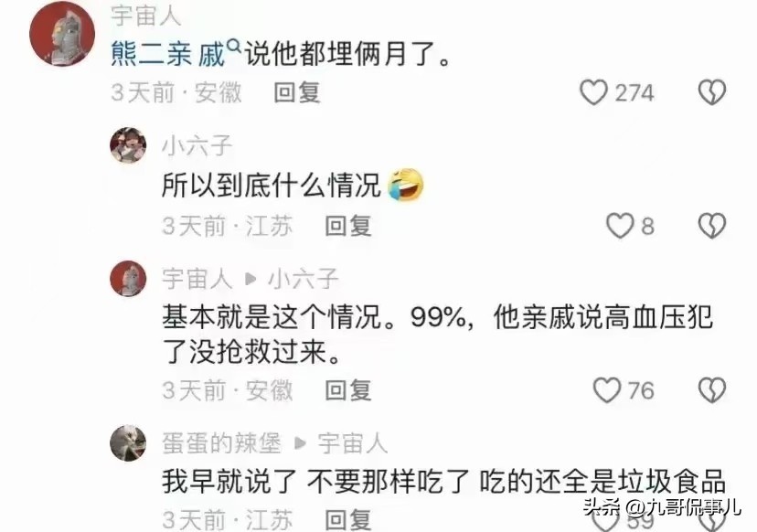Image resolution: width=757 pixels, height=532 pixels.
Task: Open username 蛋蛋的辣堡 profile
Action: point(221,443)
